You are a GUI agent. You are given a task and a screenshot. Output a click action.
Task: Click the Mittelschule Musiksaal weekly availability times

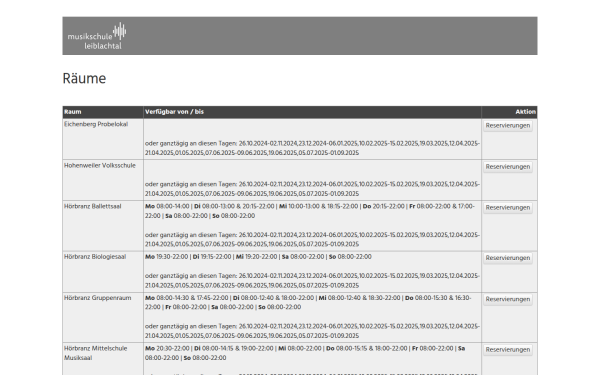click(x=305, y=353)
